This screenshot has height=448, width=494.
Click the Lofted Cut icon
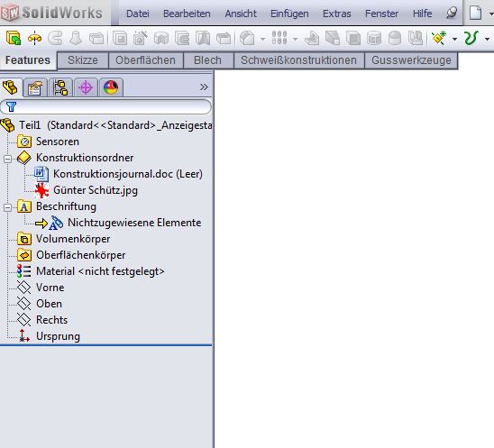tap(203, 39)
